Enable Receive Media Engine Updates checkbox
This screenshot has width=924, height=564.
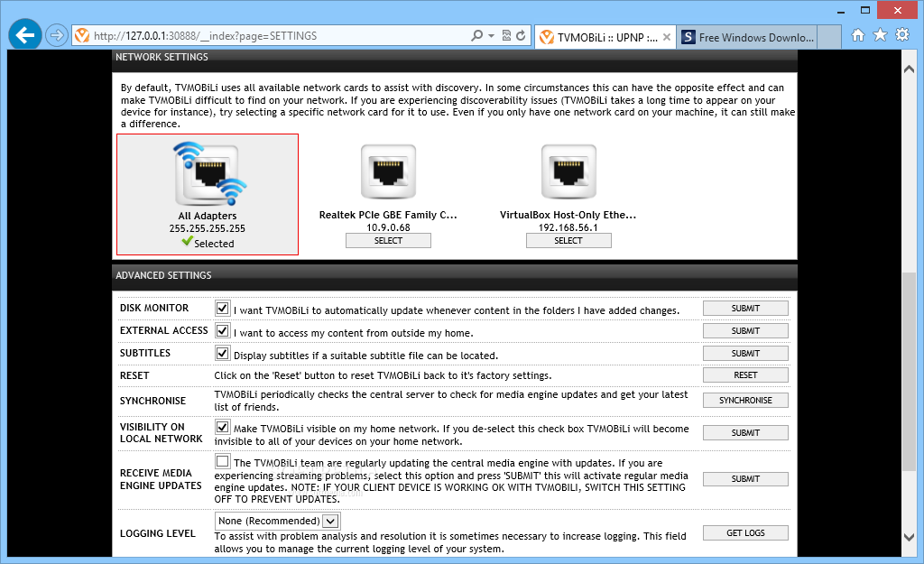pos(222,461)
